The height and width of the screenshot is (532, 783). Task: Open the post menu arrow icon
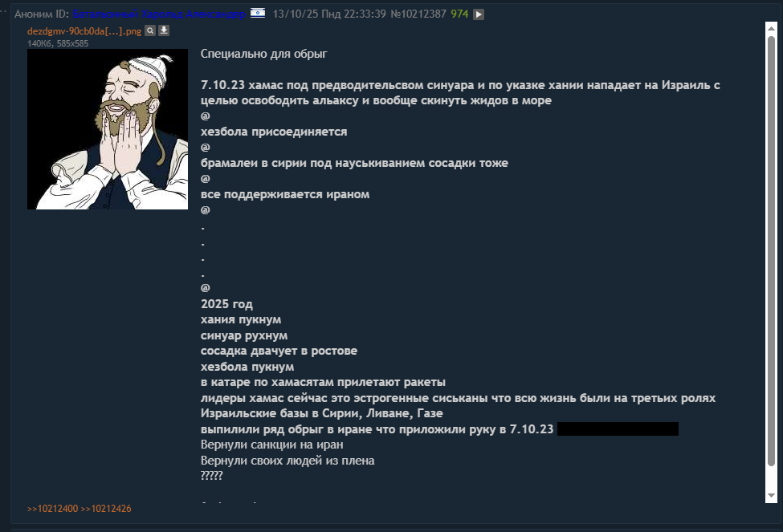pos(479,14)
